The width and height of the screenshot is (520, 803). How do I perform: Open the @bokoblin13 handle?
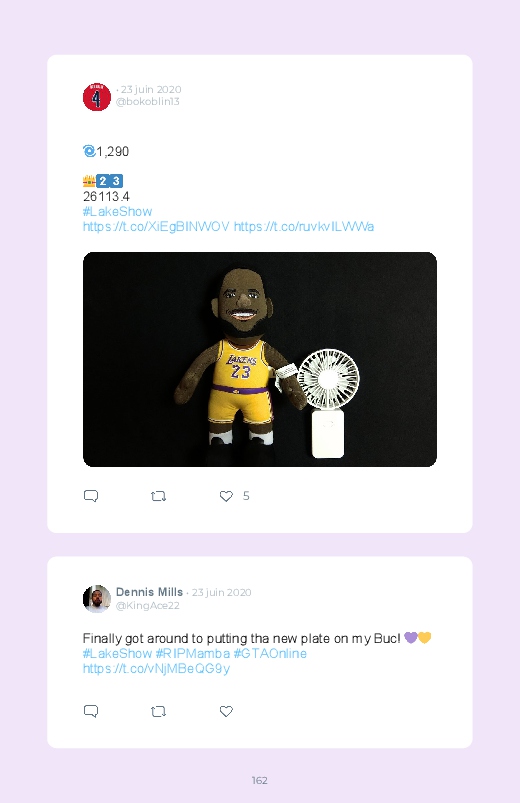[148, 101]
